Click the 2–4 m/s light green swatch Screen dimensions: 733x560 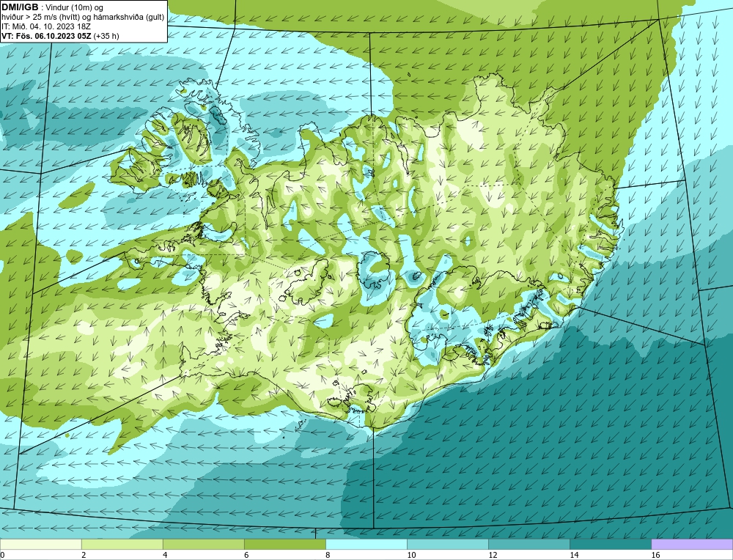[122, 544]
